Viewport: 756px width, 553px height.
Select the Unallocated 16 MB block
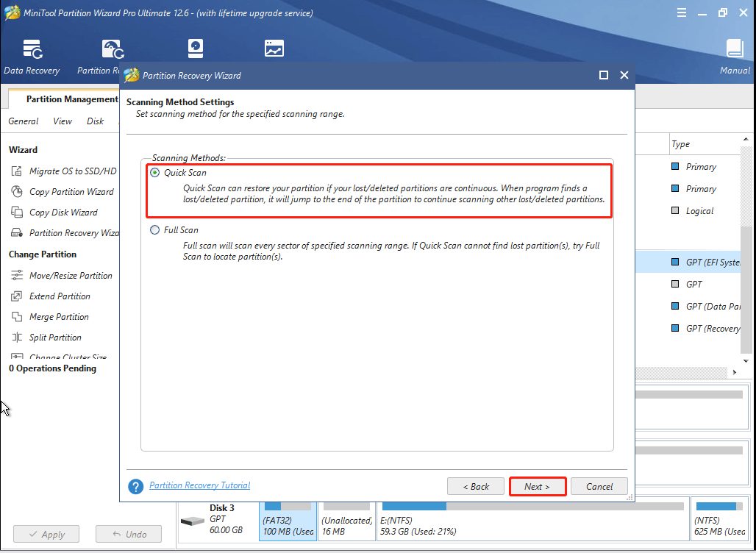click(x=346, y=520)
